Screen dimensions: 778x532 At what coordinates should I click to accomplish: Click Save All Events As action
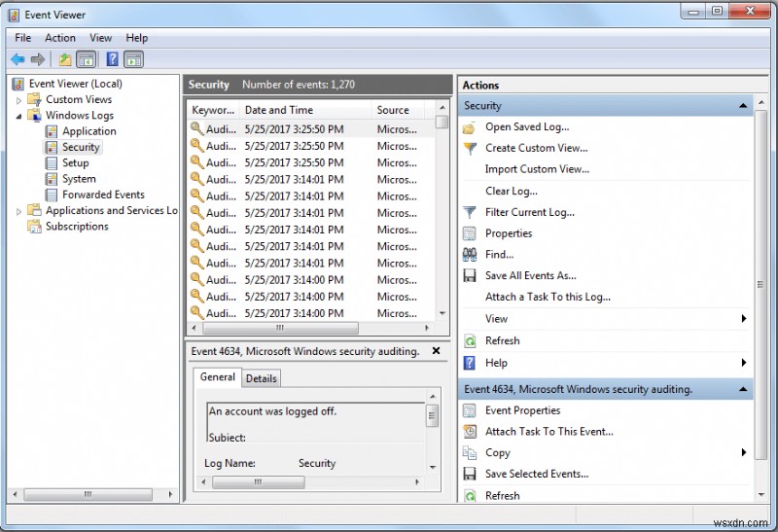530,275
